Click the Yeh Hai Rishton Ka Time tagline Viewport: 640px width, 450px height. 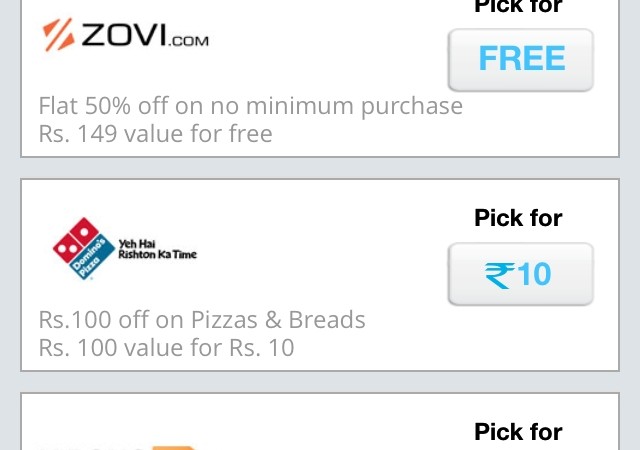(157, 249)
